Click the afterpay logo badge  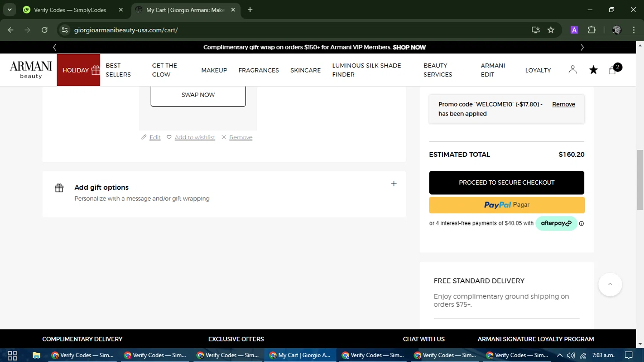pos(556,223)
